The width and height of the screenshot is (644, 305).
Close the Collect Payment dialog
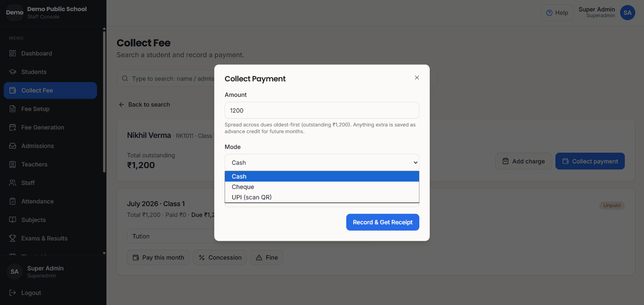[x=417, y=78]
